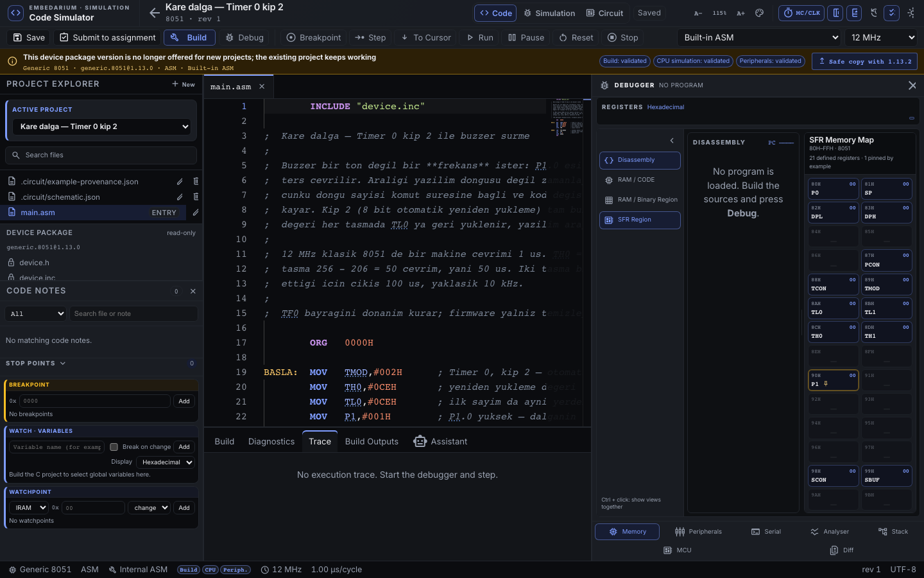The width and height of the screenshot is (924, 578).
Task: Decrease font size with A- button
Action: (x=698, y=13)
